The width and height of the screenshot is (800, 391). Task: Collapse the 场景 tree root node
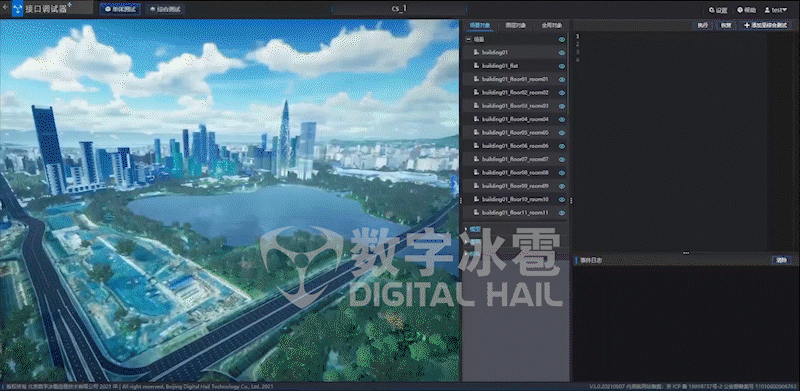tap(468, 39)
